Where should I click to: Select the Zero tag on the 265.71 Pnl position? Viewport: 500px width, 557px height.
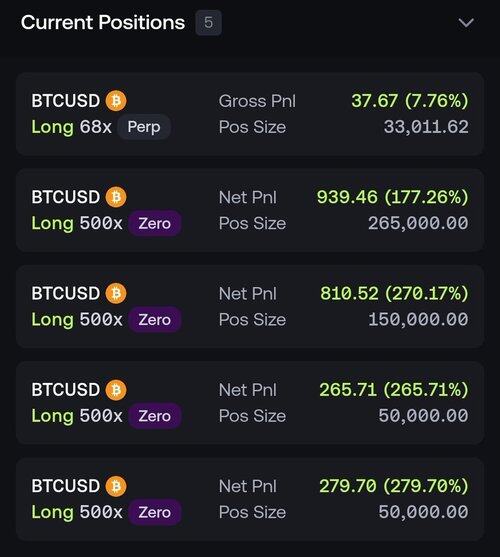(x=154, y=416)
